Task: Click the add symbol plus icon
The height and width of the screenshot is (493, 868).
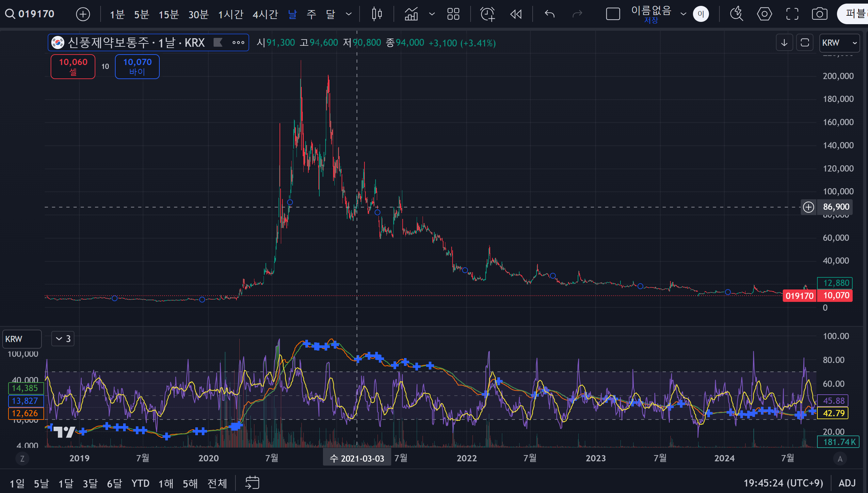Action: (83, 14)
